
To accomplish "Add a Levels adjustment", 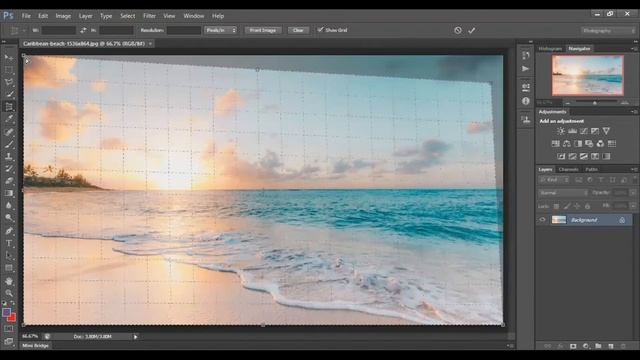I will [x=572, y=131].
